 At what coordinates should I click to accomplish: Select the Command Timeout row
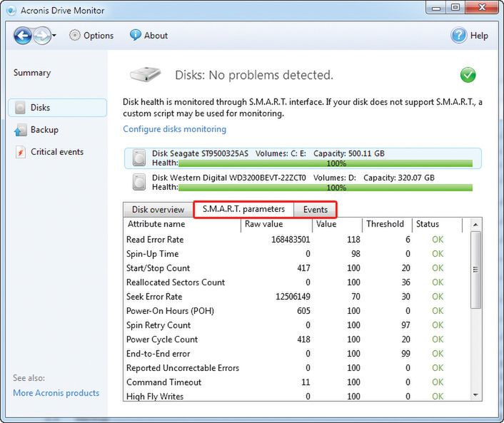297,382
